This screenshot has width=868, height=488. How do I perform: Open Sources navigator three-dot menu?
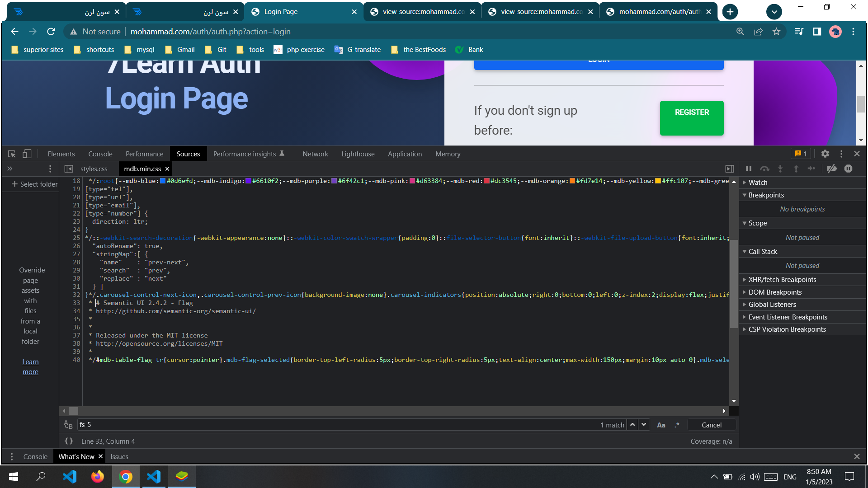click(50, 169)
